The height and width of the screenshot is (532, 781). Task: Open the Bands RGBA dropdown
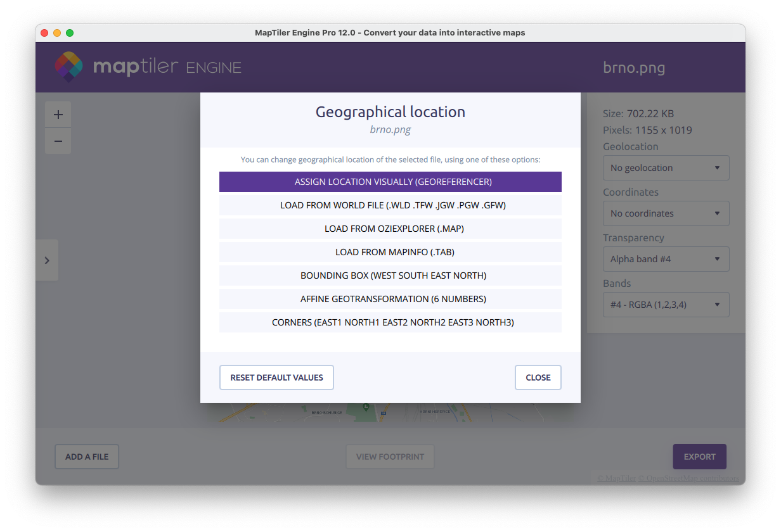pos(666,305)
